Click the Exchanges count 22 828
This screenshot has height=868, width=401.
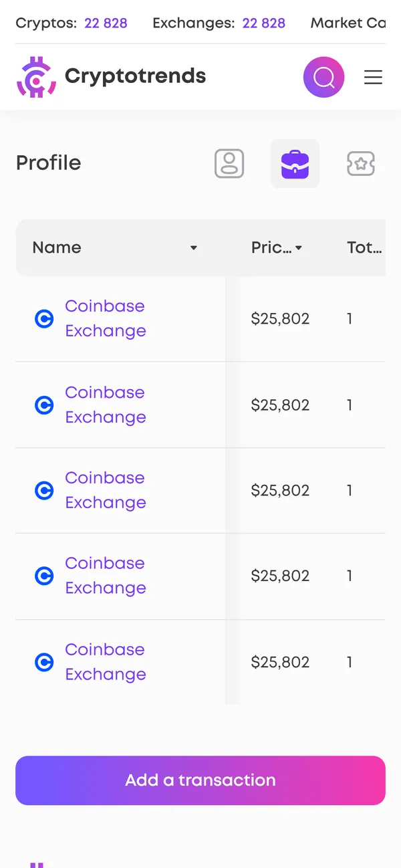(264, 23)
